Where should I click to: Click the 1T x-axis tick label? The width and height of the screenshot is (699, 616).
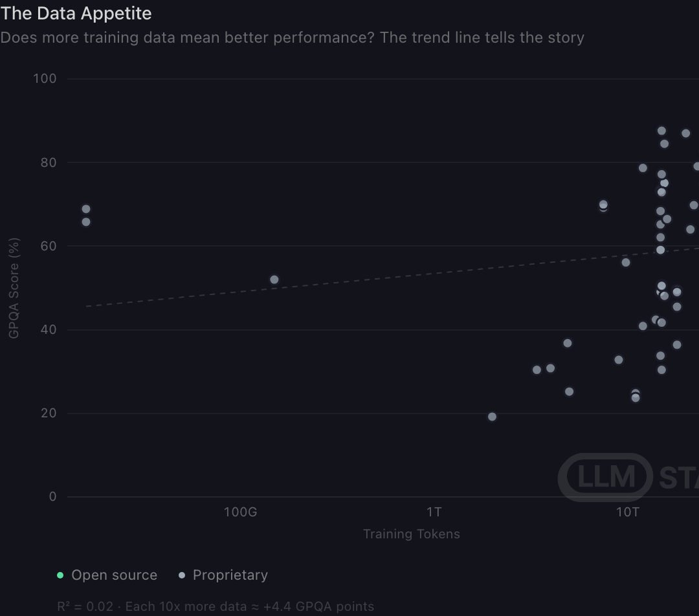434,512
